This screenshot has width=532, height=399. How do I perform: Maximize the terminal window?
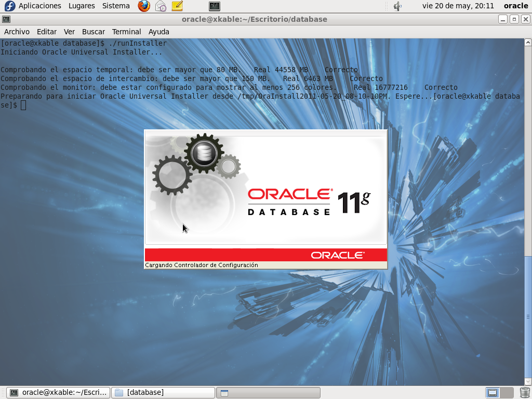pyautogui.click(x=514, y=19)
